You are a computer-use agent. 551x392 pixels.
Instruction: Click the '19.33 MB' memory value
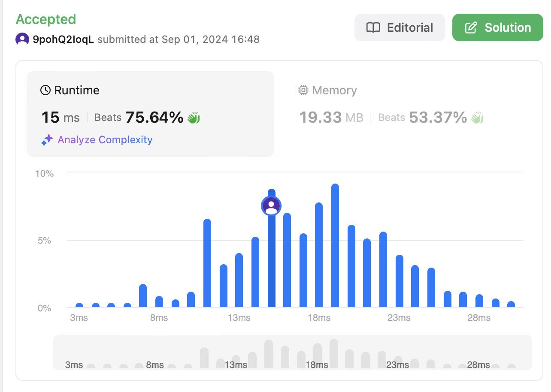point(331,117)
